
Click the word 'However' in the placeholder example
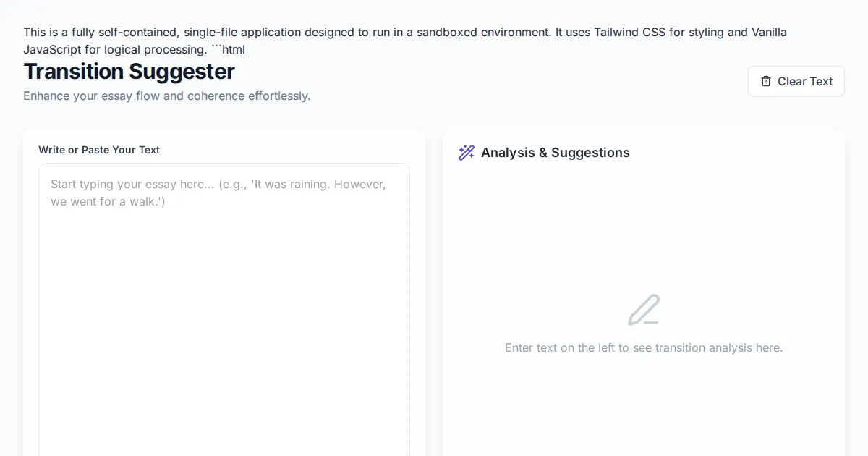click(358, 185)
